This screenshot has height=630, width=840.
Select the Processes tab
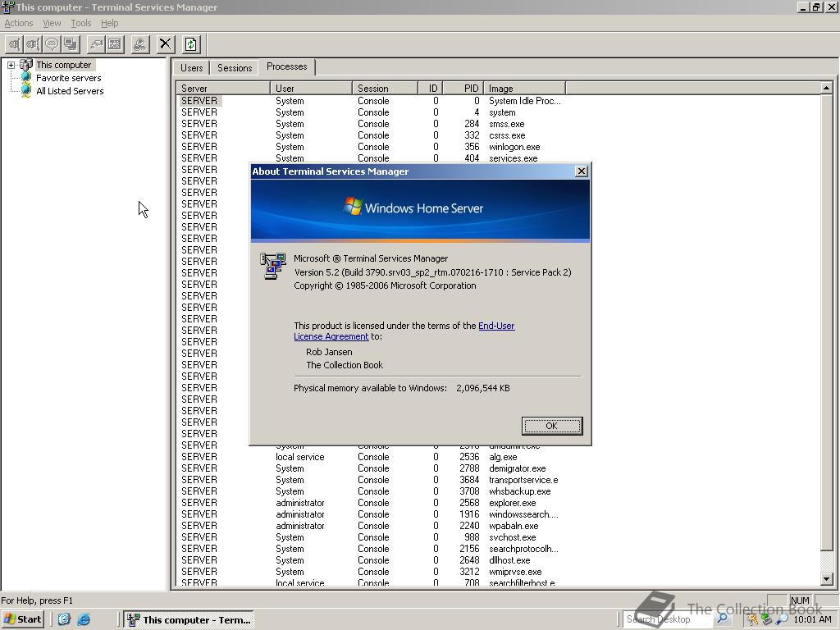click(287, 66)
